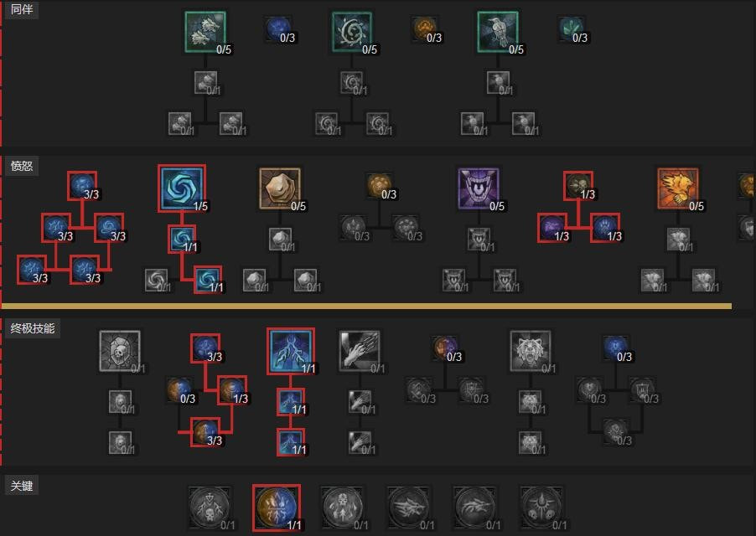Click the boulder rock skill icon
This screenshot has height=536, width=756.
280,188
